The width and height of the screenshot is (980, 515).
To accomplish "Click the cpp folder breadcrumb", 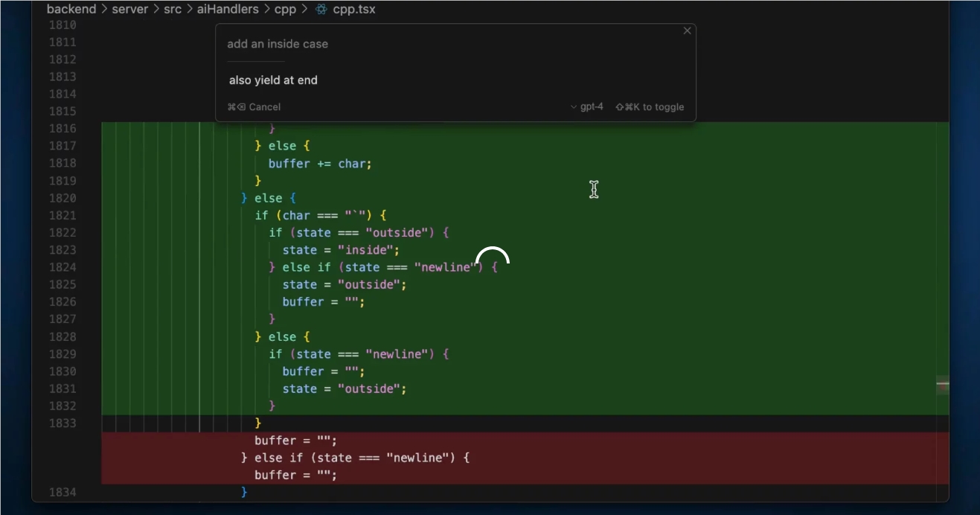I will [x=285, y=10].
